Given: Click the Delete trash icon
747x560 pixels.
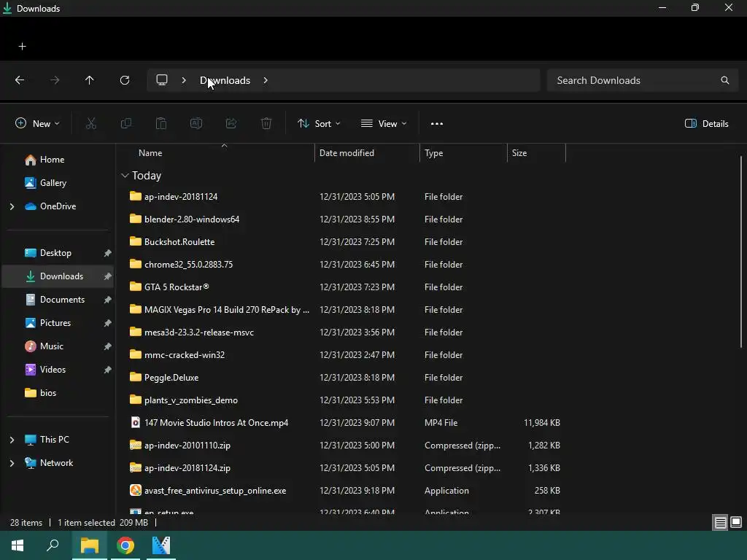Looking at the screenshot, I should (266, 124).
